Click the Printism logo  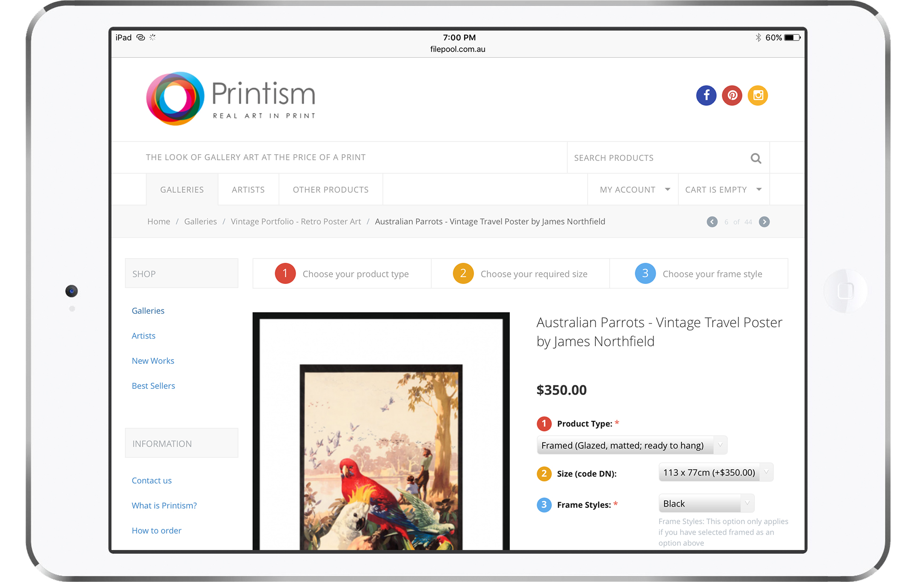[230, 99]
